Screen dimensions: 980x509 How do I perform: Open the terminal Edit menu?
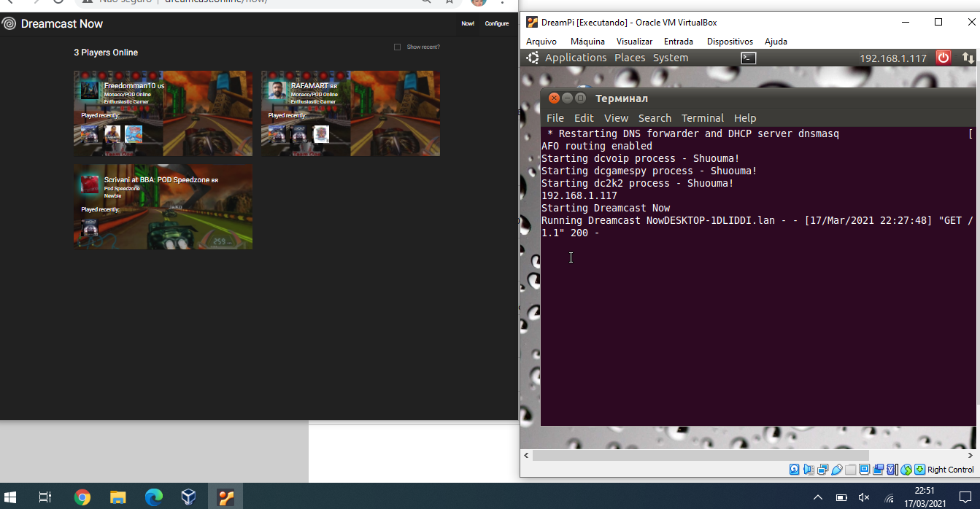click(584, 118)
